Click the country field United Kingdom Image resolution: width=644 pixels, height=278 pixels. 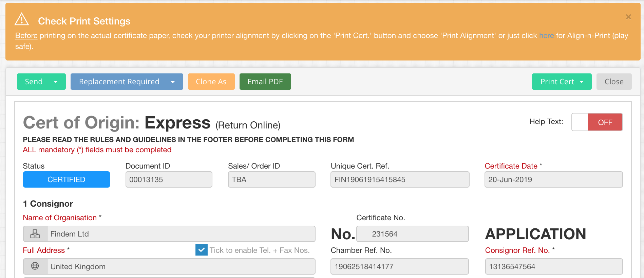click(181, 266)
